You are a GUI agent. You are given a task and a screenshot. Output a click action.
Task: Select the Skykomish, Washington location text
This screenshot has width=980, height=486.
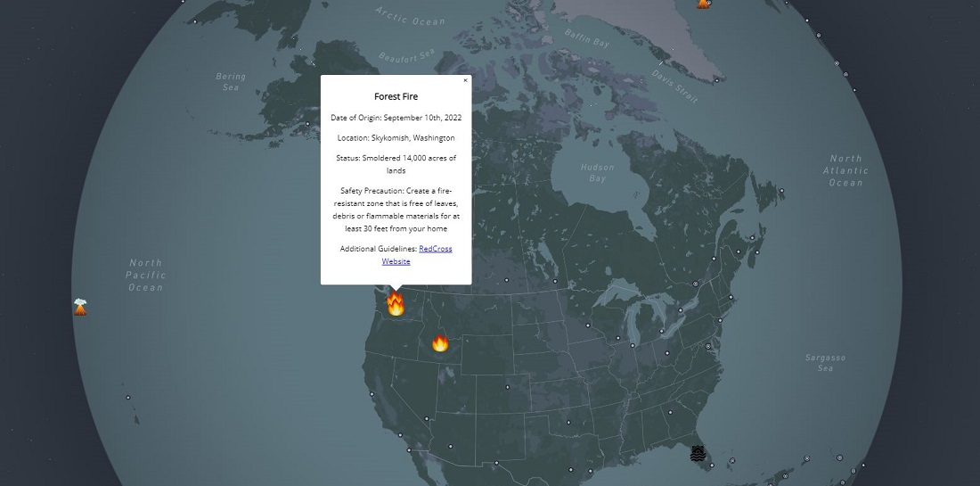click(x=396, y=138)
